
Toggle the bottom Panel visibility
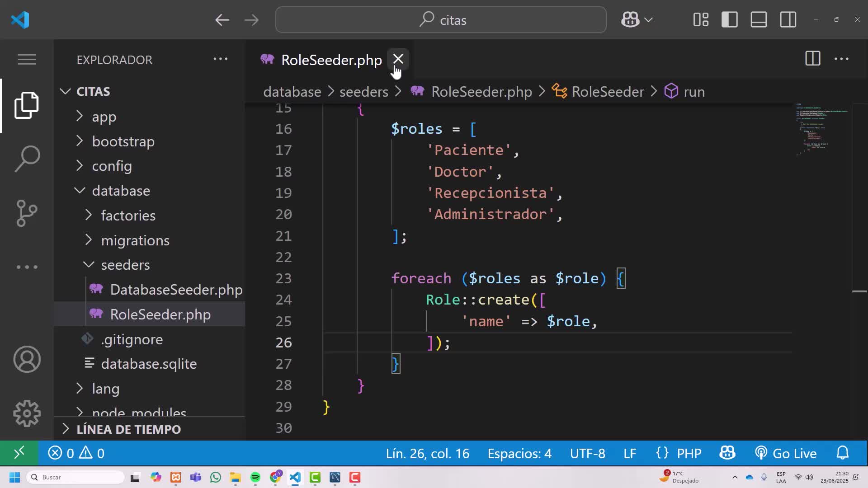[759, 20]
